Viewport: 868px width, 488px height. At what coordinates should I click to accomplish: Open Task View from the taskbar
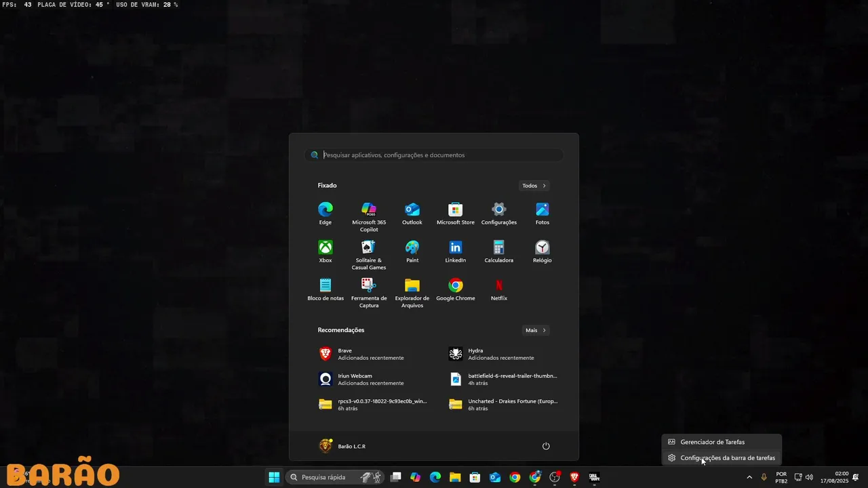pyautogui.click(x=396, y=477)
